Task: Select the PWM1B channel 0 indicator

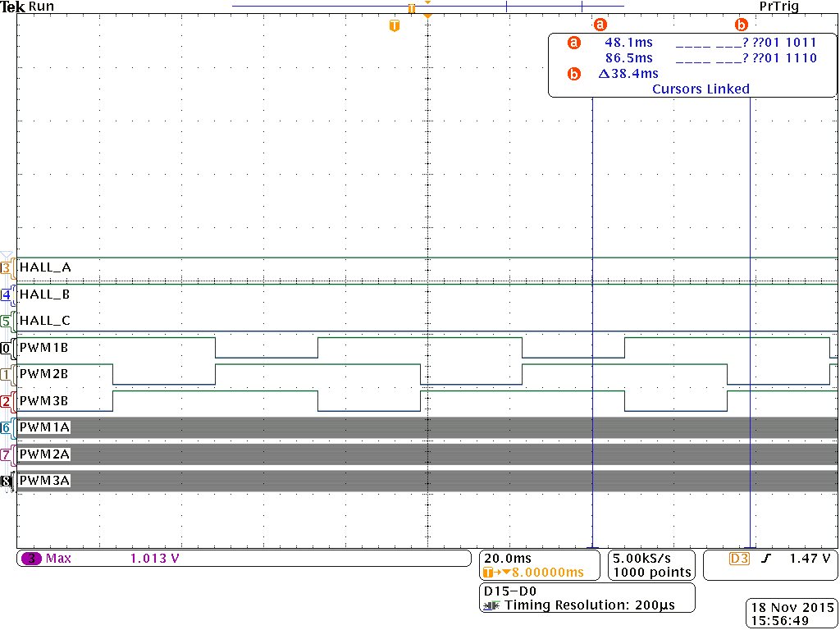Action: 6,348
